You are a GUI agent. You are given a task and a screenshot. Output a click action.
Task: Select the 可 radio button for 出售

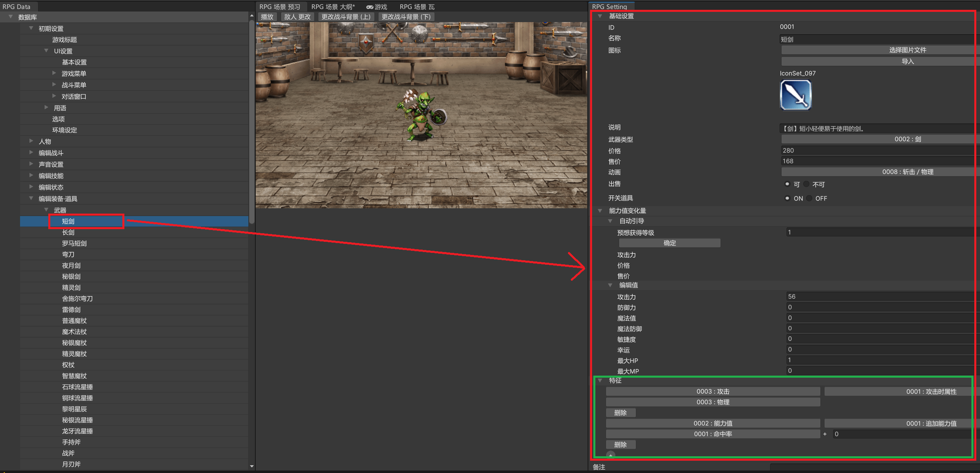click(x=787, y=184)
